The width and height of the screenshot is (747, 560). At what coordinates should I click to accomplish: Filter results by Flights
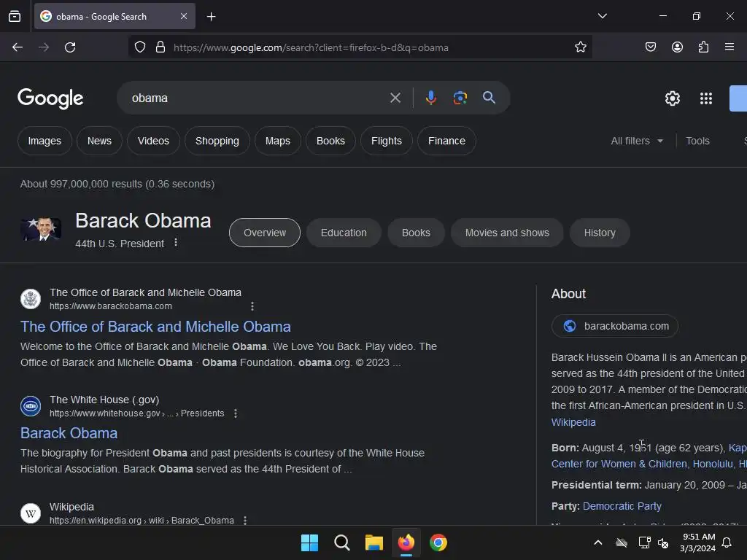pyautogui.click(x=387, y=141)
